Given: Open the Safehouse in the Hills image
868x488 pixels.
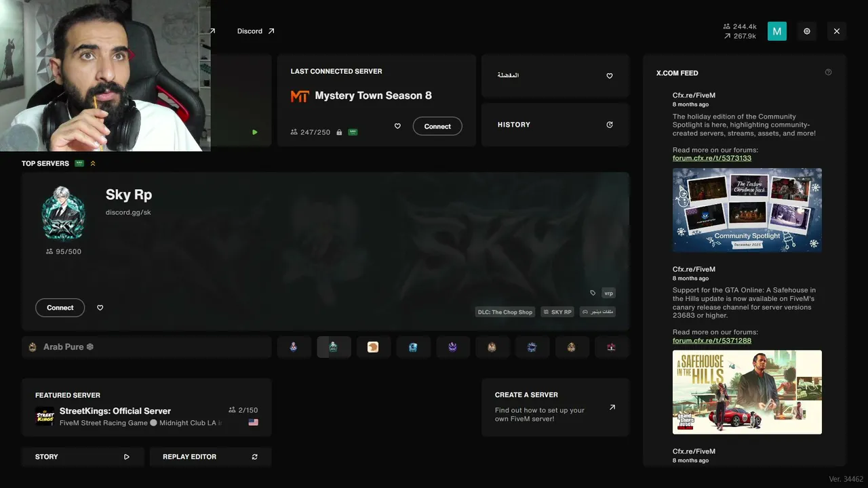Looking at the screenshot, I should [747, 392].
